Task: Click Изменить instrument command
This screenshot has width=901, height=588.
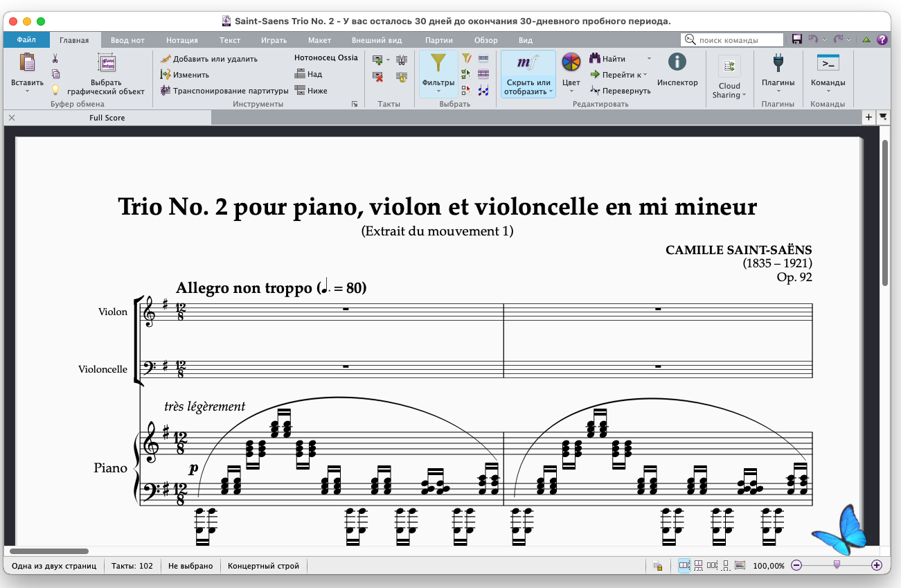Action: pos(184,75)
